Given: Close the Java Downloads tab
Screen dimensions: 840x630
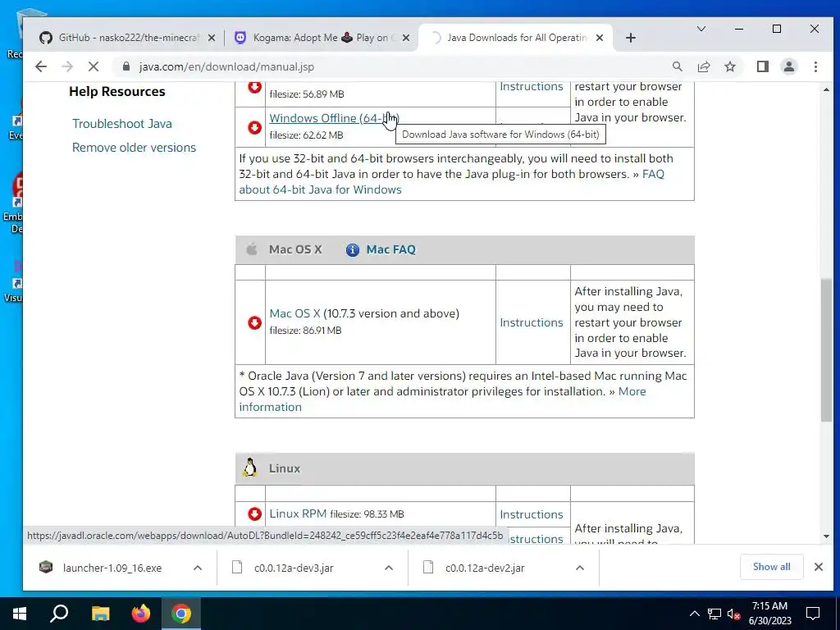Looking at the screenshot, I should 600,38.
